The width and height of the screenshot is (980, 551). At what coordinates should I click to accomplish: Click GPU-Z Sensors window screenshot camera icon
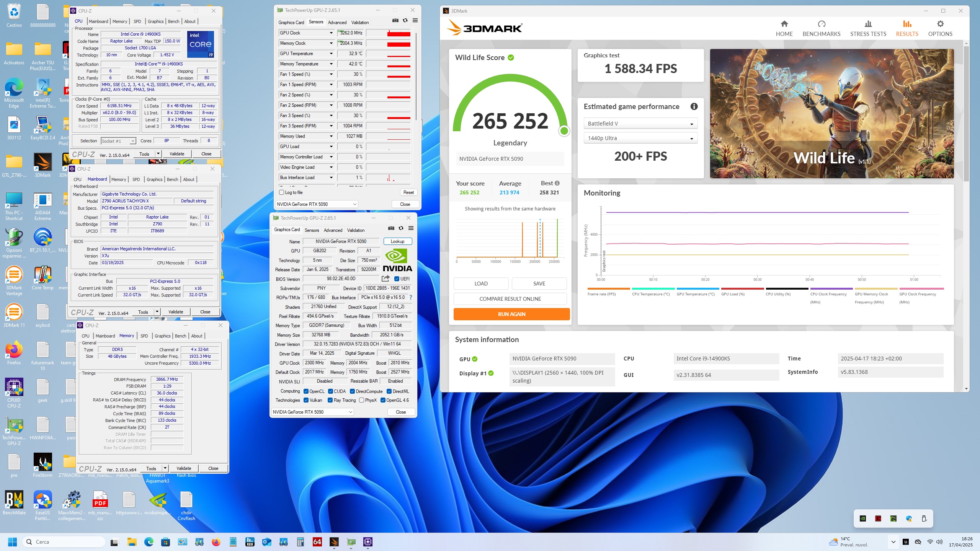(x=395, y=21)
